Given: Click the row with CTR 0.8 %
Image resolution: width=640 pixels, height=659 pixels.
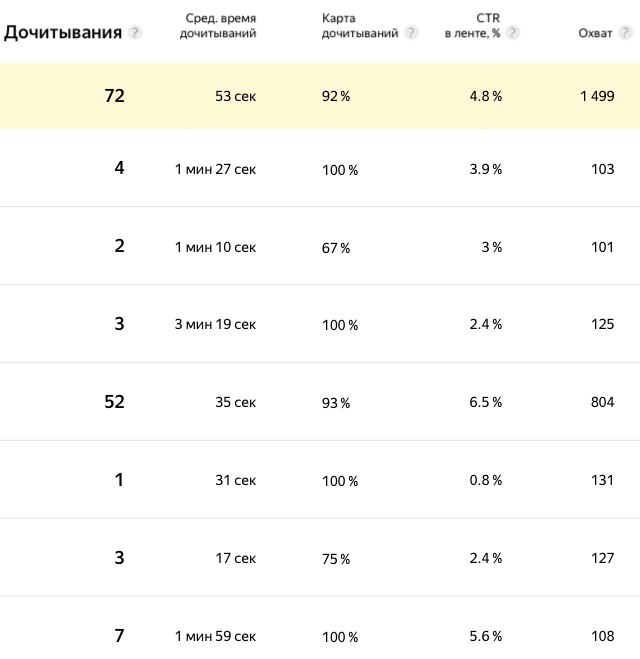Looking at the screenshot, I should (320, 480).
